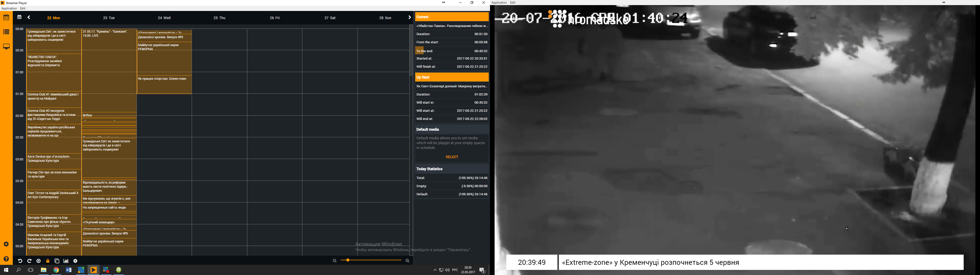Go to next week with right chevron
Screen dimensions: 980x275
coord(409,18)
